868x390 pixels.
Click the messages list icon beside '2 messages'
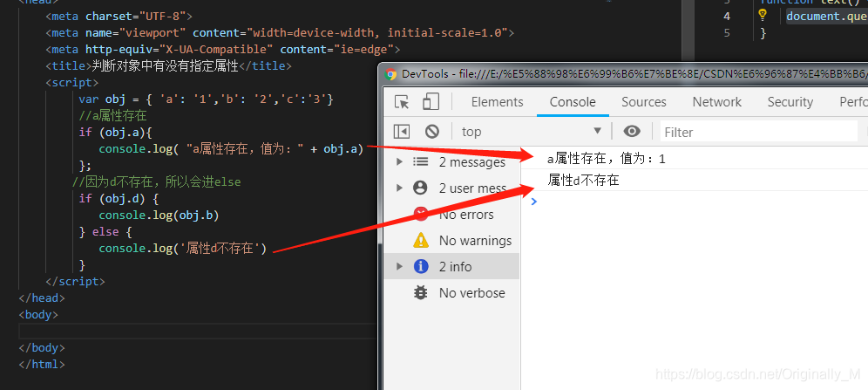(421, 161)
